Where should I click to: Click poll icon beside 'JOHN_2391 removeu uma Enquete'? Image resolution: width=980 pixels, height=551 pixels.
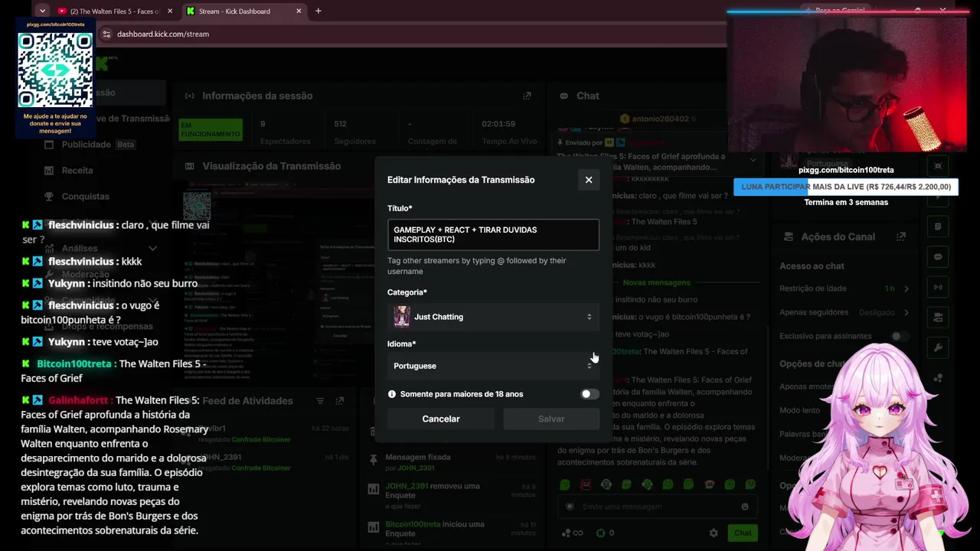point(373,489)
